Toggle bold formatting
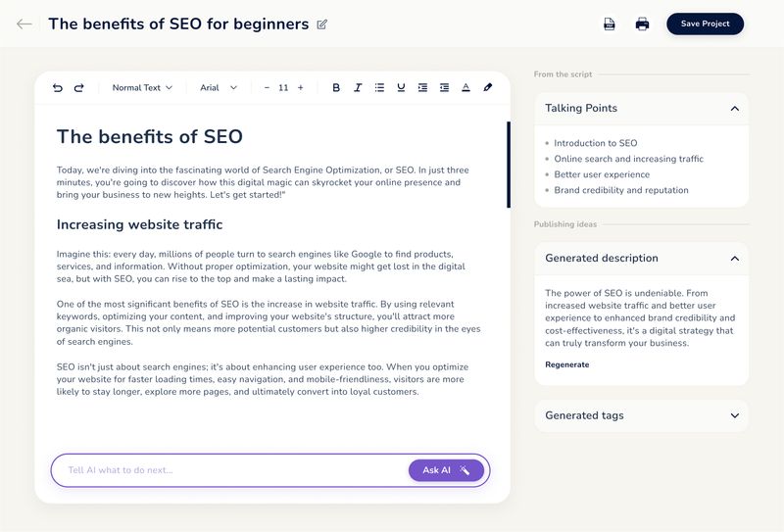The height and width of the screenshot is (532, 784). (x=336, y=88)
